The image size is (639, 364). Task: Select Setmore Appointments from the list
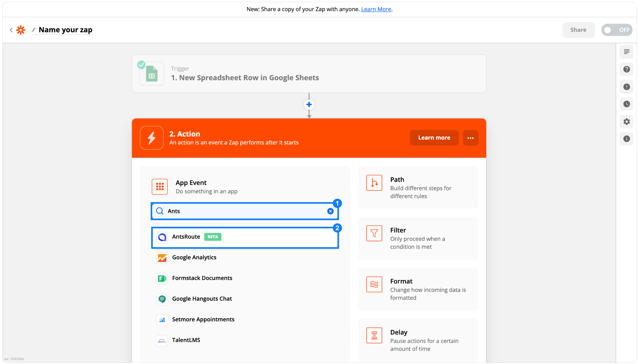pyautogui.click(x=245, y=319)
